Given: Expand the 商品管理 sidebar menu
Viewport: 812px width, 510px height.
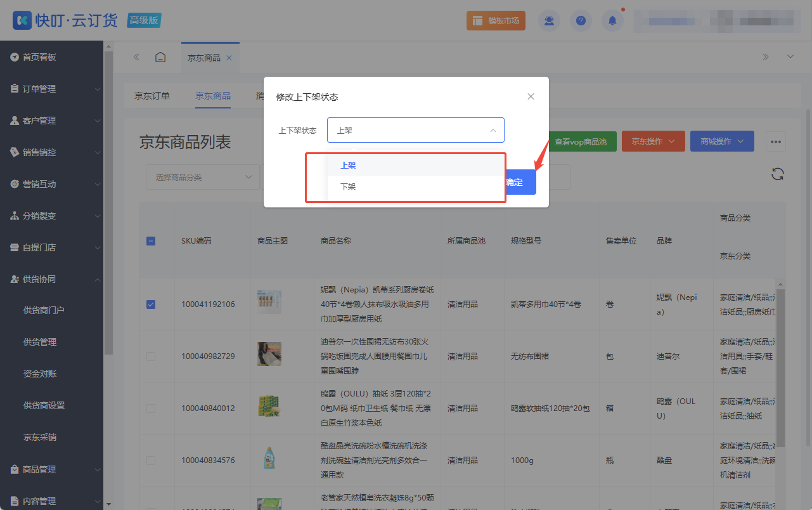Looking at the screenshot, I should (x=51, y=469).
